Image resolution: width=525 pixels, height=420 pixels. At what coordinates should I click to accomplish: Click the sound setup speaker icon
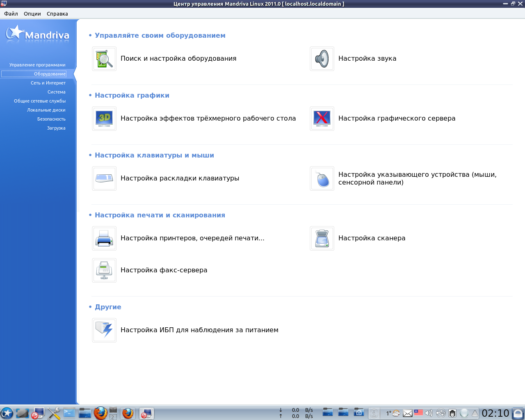(x=322, y=59)
